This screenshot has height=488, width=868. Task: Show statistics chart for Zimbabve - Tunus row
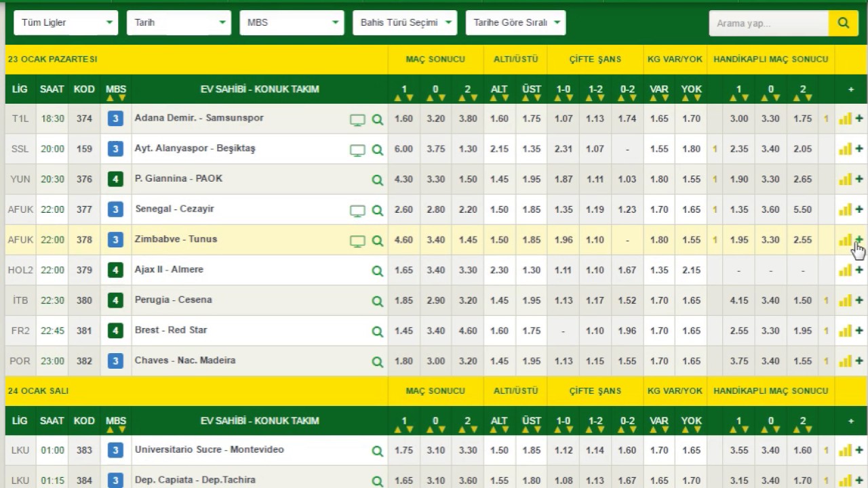pos(845,240)
